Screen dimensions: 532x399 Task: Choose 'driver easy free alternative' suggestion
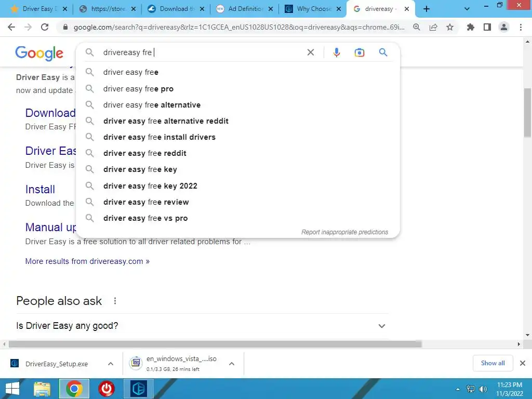pyautogui.click(x=237, y=105)
